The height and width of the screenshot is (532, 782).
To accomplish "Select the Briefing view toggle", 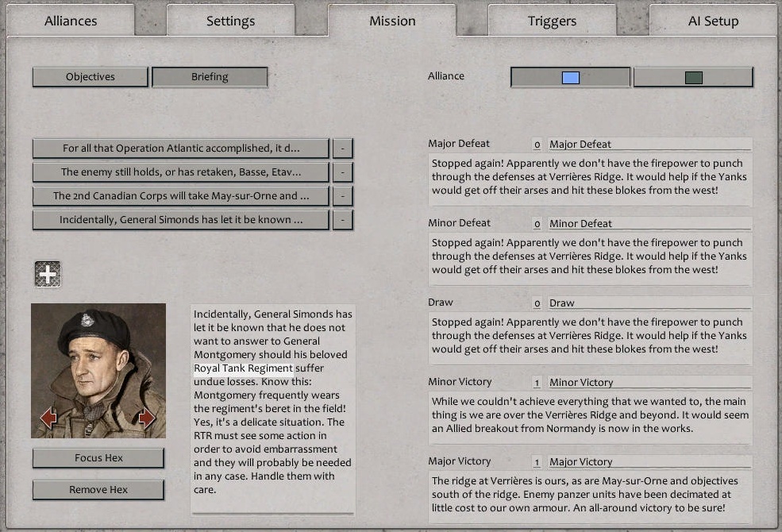I will coord(210,77).
